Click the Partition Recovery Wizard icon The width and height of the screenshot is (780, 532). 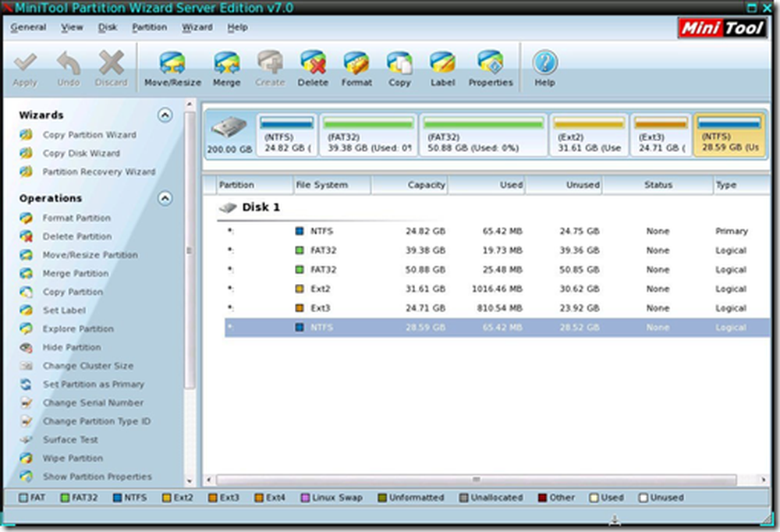(27, 172)
